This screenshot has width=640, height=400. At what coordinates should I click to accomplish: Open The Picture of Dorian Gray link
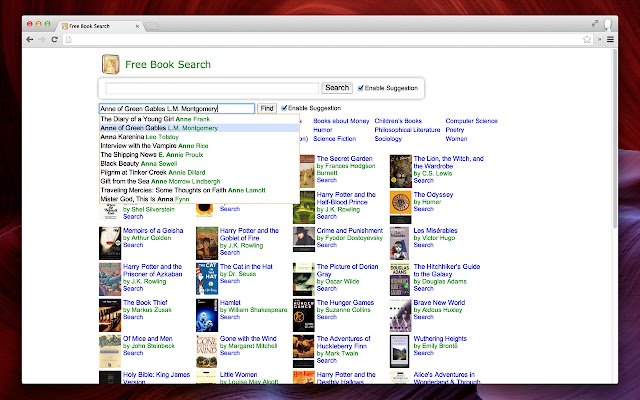(x=347, y=270)
